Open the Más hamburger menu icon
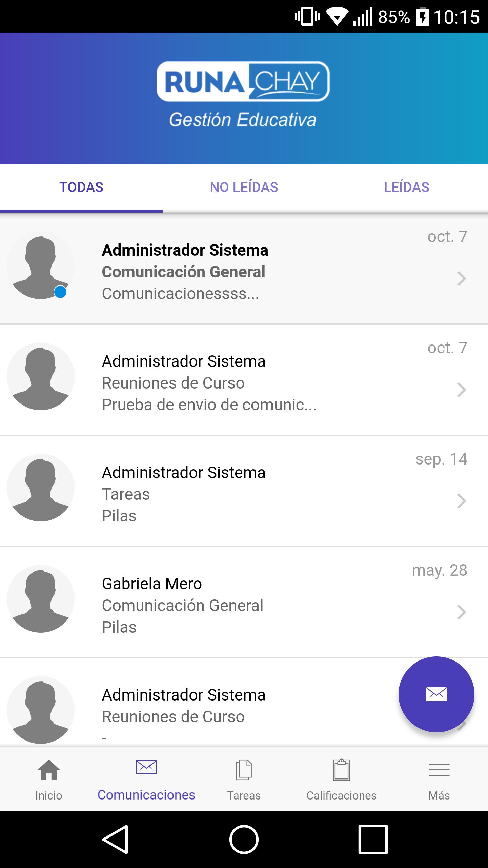Viewport: 488px width, 868px height. [439, 770]
